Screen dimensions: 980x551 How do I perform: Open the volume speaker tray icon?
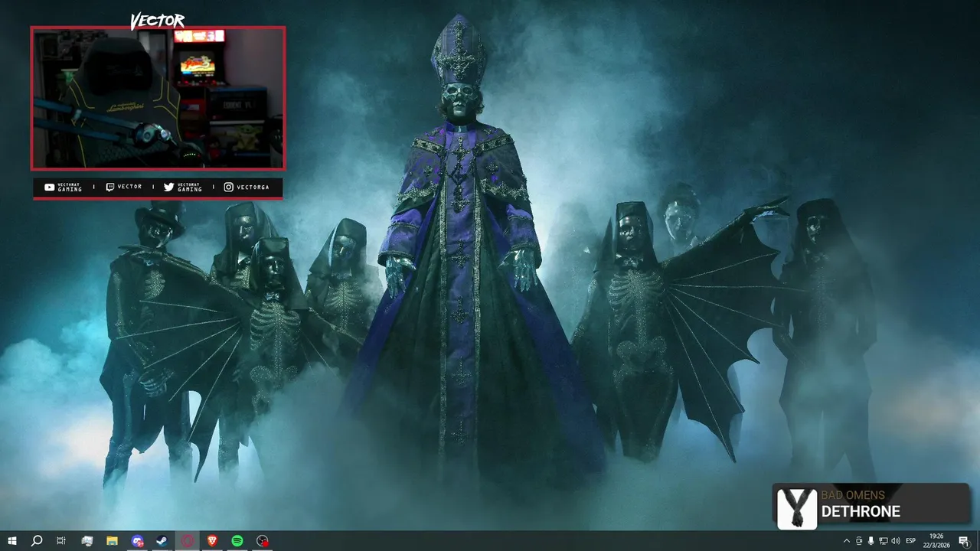pos(896,541)
